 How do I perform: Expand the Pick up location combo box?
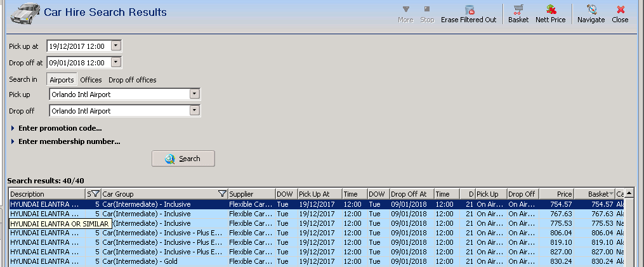(195, 94)
